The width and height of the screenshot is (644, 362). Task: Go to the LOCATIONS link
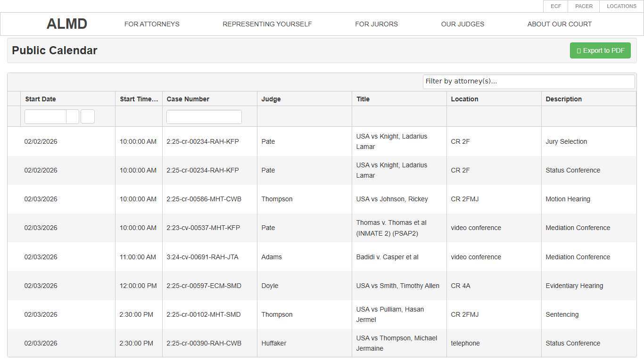point(621,6)
